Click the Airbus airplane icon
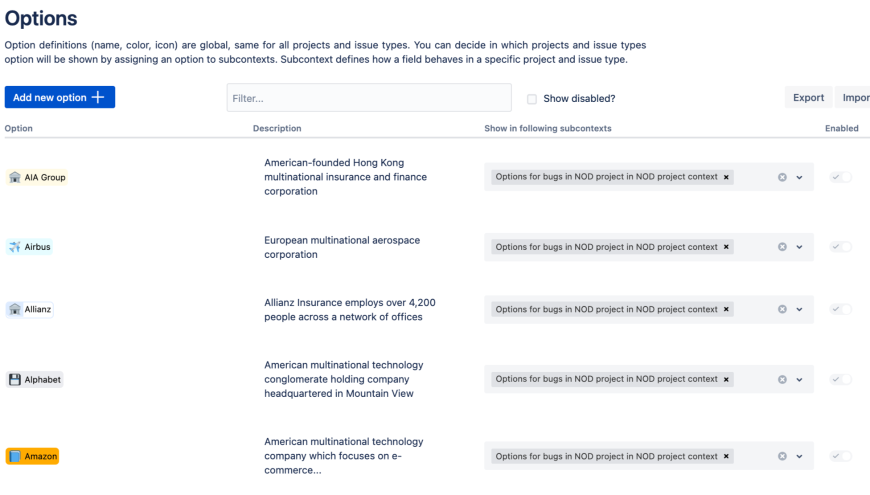This screenshot has height=495, width=870. (15, 247)
